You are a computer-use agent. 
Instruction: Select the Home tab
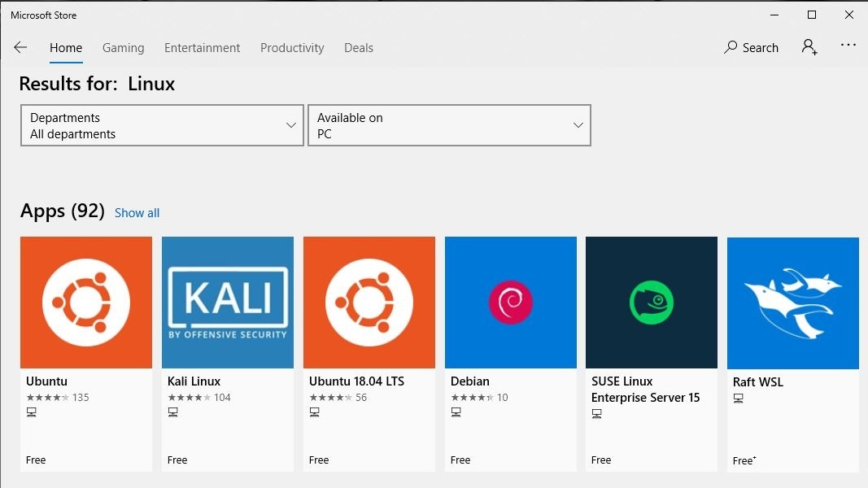(x=66, y=48)
